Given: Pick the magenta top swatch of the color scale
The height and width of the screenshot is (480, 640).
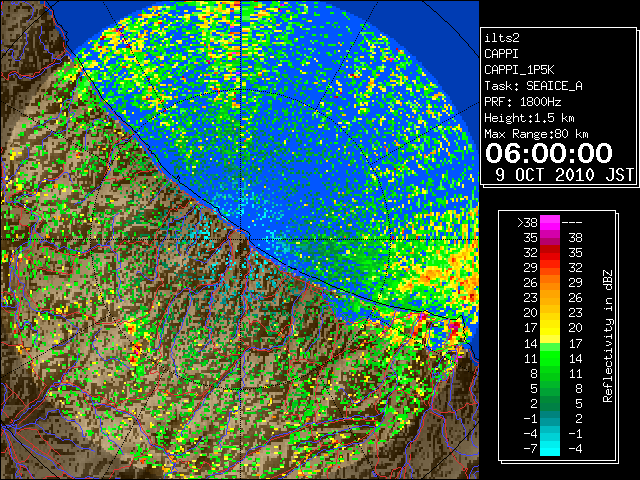Looking at the screenshot, I should coord(550,222).
